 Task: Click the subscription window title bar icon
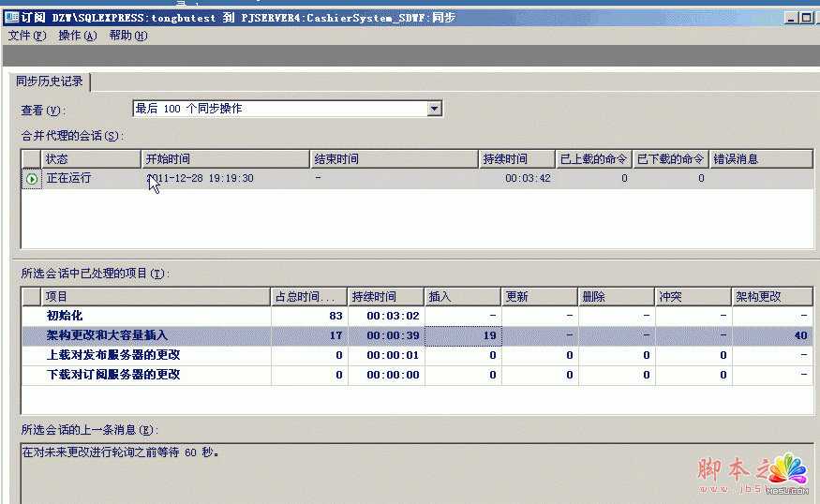coord(11,18)
